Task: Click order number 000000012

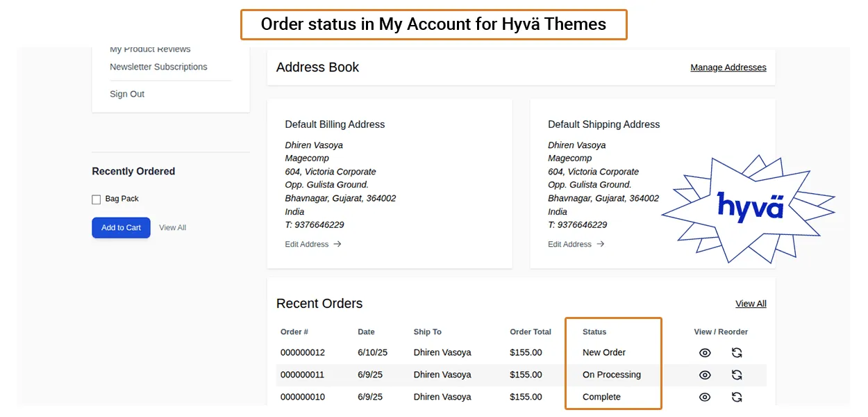Action: pos(303,353)
